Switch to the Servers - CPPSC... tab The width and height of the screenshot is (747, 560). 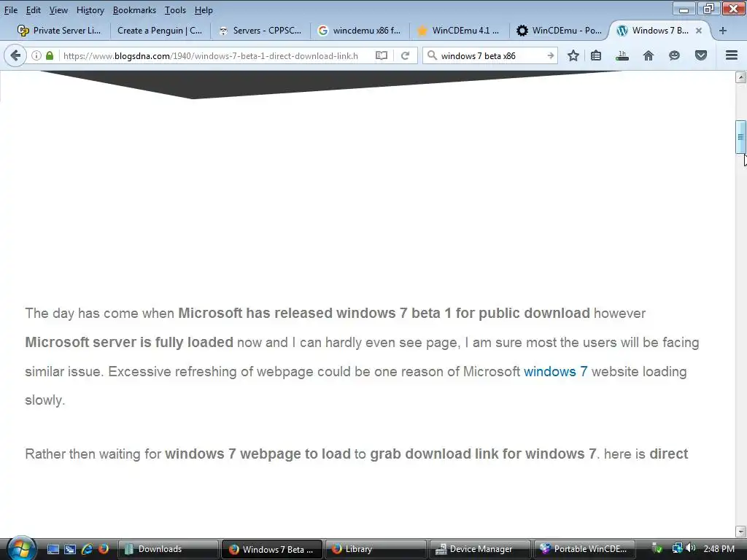click(x=260, y=31)
